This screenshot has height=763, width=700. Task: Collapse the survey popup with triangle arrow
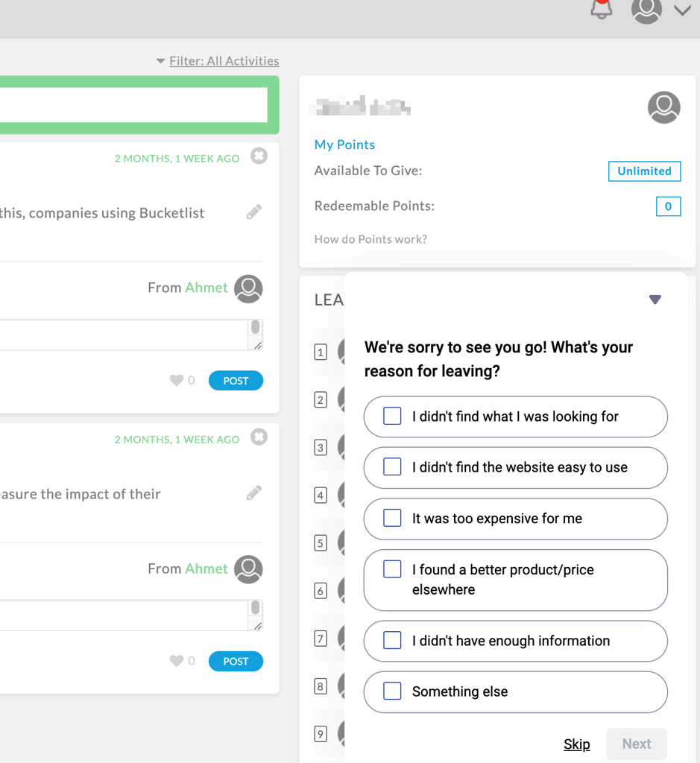[x=655, y=300]
